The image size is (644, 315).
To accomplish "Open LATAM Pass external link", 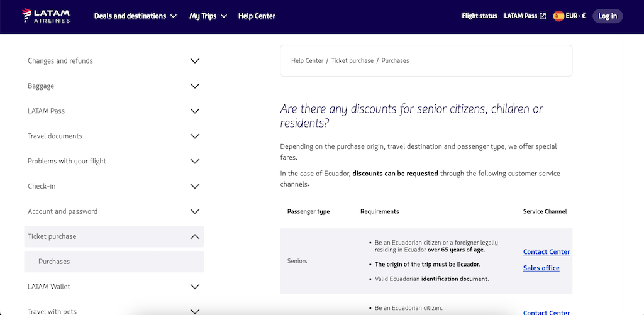I will tap(525, 16).
